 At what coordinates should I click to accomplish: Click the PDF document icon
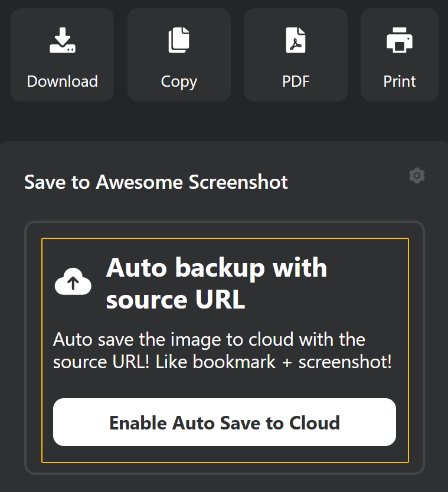(x=296, y=40)
